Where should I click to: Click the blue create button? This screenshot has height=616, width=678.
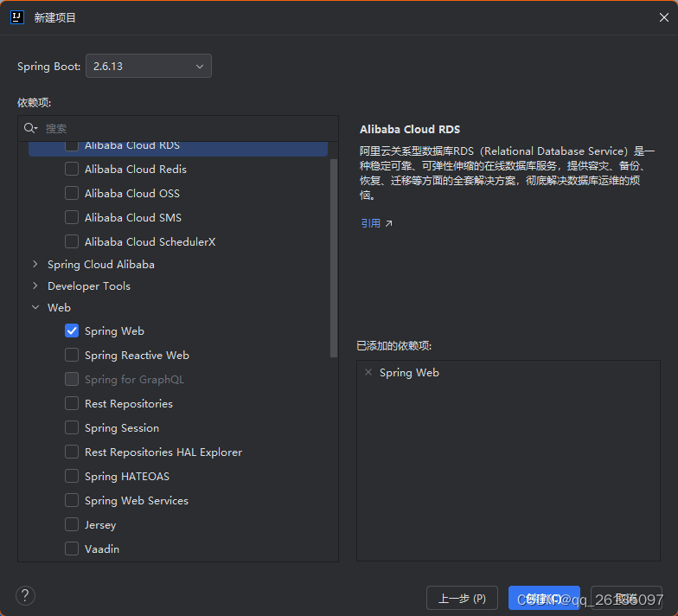point(544,598)
